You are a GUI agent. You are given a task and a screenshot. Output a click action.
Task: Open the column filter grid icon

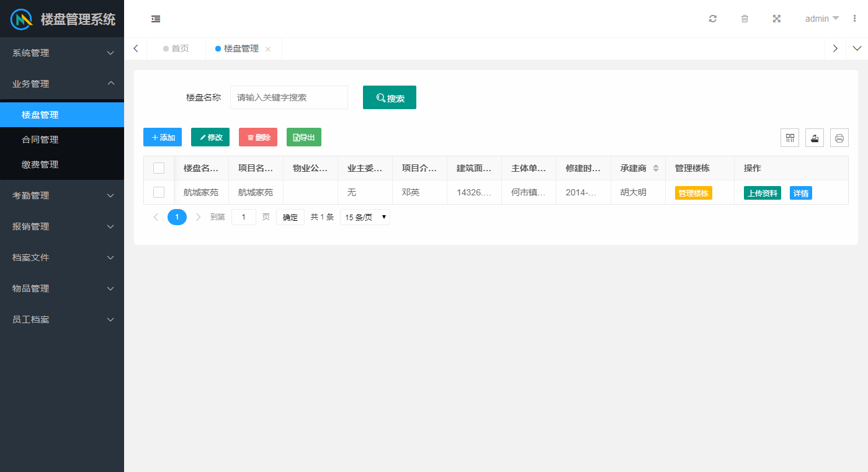coord(790,138)
